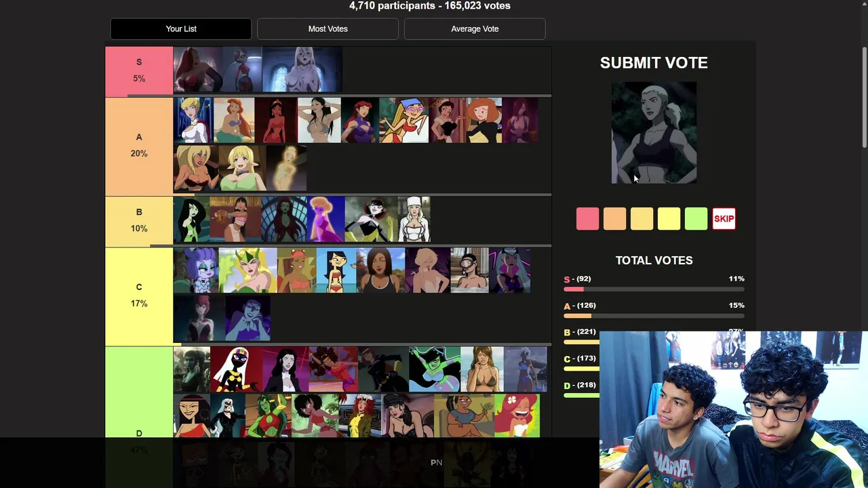The image size is (868, 488).
Task: Click the S total votes progress bar
Action: click(654, 289)
